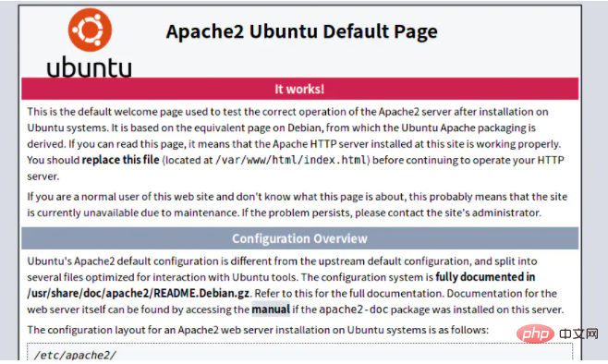Click the 'The configuration layout for' sentence
Viewport: 608px width, 364px height.
pos(258,330)
